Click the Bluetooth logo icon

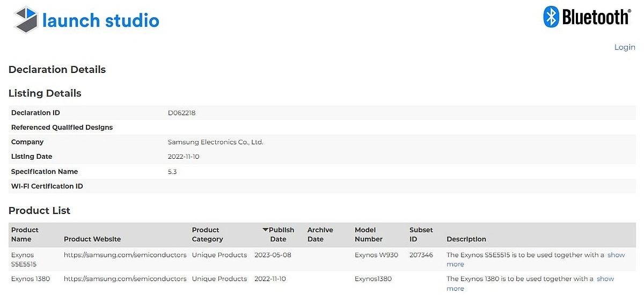pyautogui.click(x=551, y=17)
